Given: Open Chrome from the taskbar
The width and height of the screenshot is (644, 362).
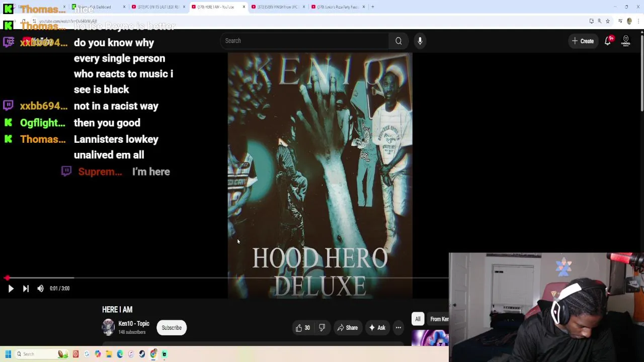Looking at the screenshot, I should point(153,354).
